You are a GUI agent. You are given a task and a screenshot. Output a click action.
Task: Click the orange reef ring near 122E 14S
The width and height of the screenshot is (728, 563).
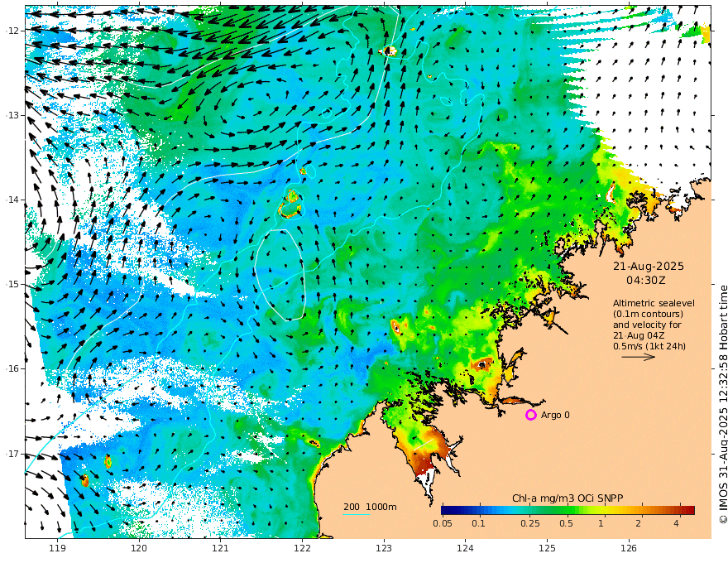point(290,205)
